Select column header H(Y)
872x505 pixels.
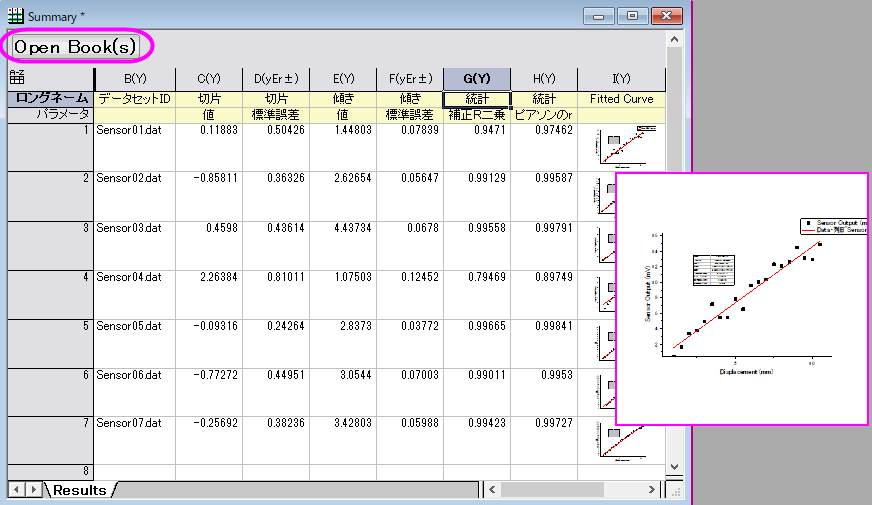[x=544, y=79]
